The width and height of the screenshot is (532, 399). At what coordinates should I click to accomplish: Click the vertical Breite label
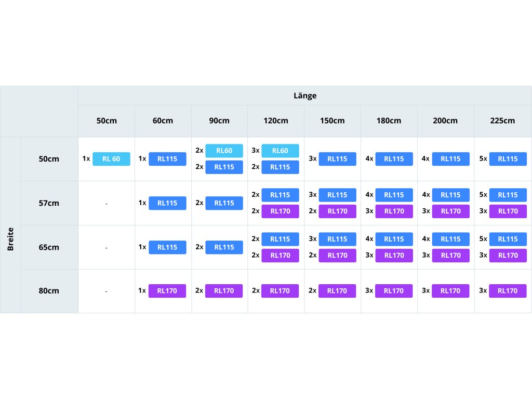(10, 238)
